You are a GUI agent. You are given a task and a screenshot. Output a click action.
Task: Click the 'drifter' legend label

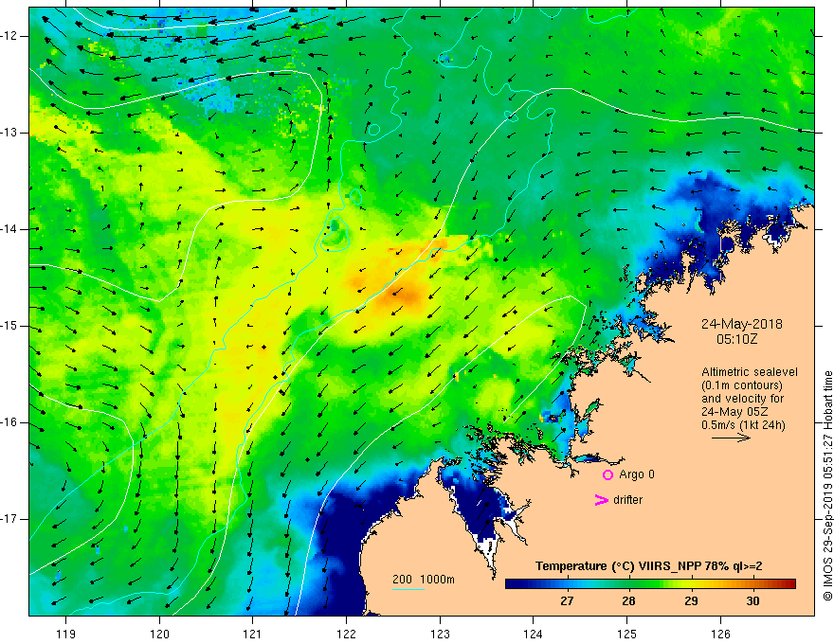(x=627, y=500)
